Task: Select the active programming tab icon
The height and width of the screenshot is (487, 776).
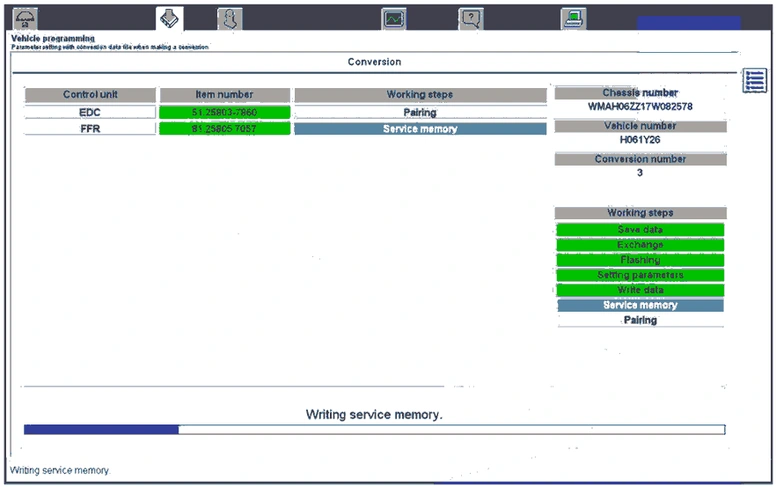Action: (x=170, y=18)
